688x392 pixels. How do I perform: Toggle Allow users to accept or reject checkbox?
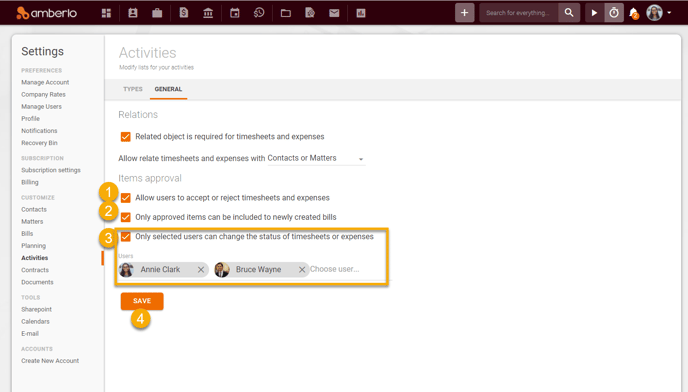(125, 198)
